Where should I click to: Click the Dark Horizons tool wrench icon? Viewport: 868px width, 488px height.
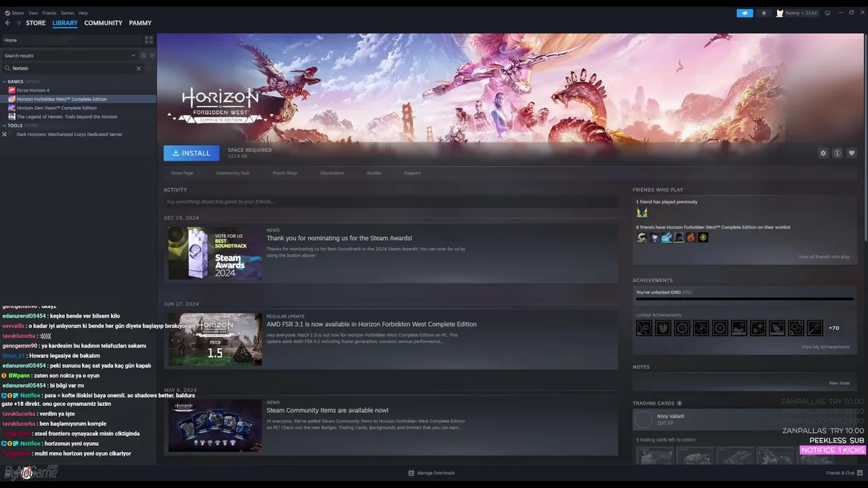click(x=4, y=134)
